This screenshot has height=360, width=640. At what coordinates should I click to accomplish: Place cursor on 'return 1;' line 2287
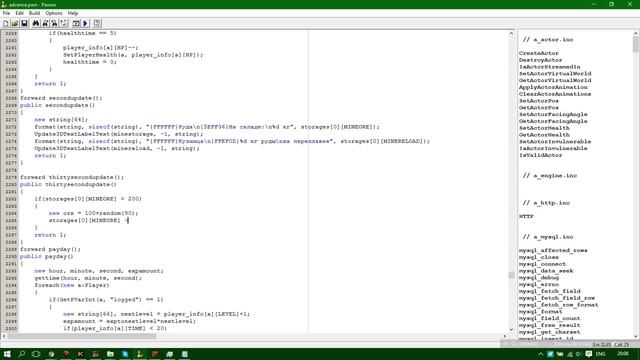tap(50, 235)
